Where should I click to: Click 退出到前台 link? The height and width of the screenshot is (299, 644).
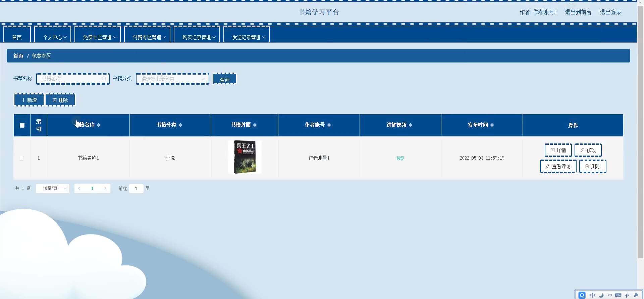click(x=578, y=12)
